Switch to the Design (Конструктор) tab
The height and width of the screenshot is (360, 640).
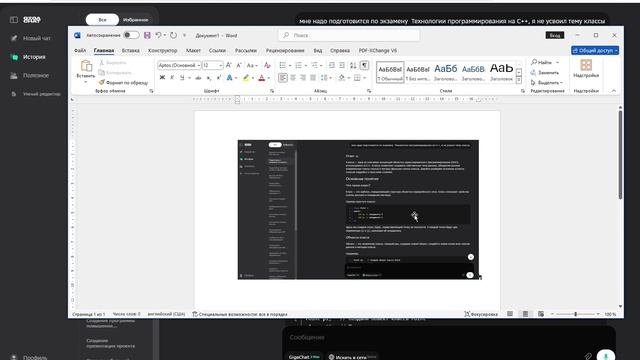162,51
